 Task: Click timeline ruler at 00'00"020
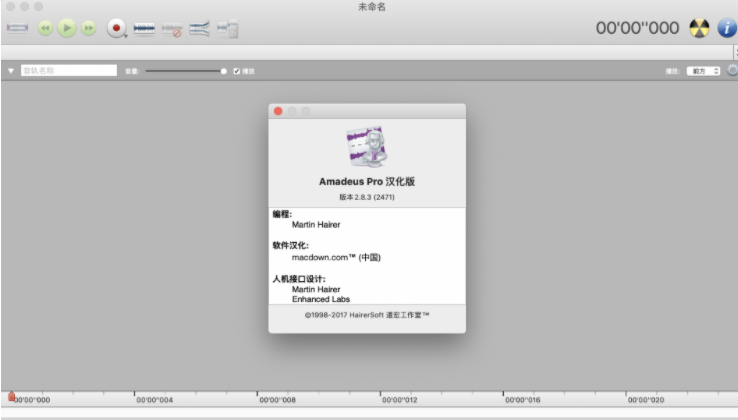[x=646, y=400]
